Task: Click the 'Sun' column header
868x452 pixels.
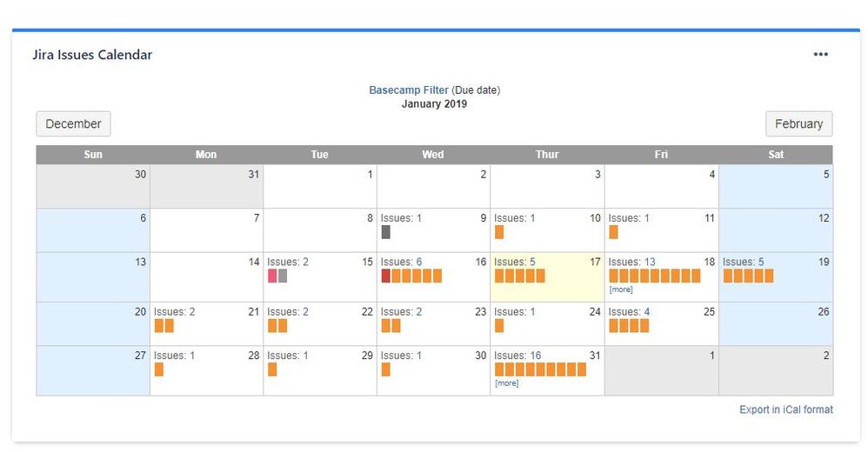Action: click(93, 155)
